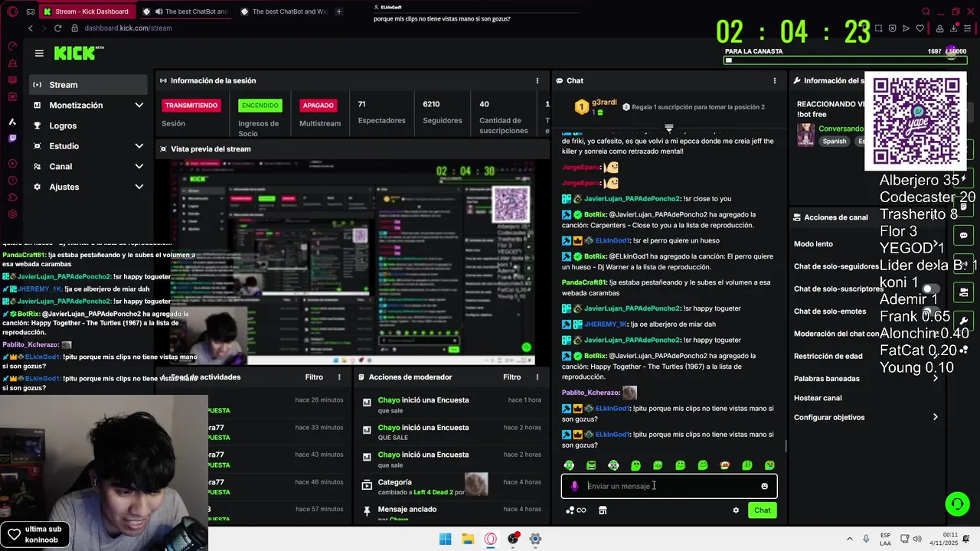Expand the Estudio sidebar section

[139, 146]
